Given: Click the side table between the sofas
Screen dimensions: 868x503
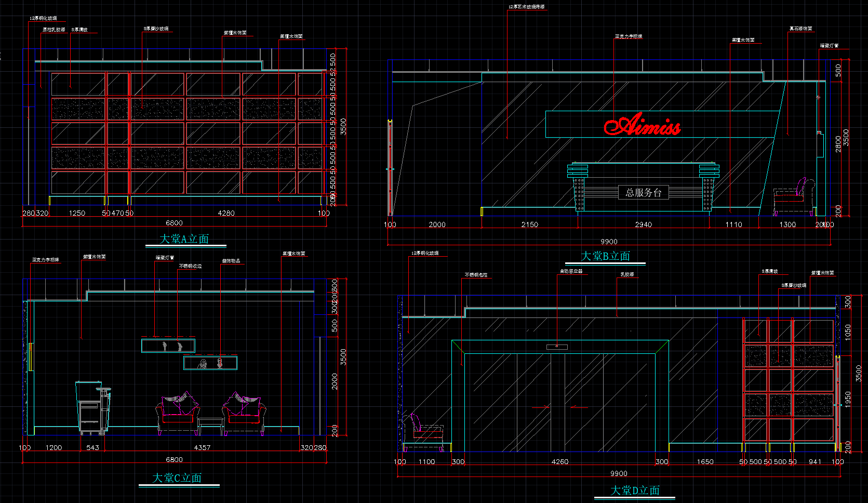Looking at the screenshot, I should pos(210,425).
